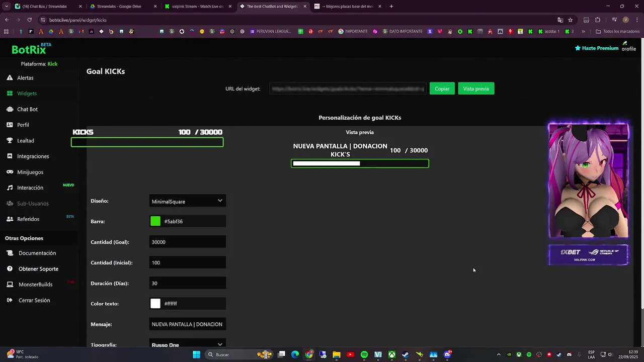Switch to Chat Box / Streamlabs tab

[x=48, y=7]
